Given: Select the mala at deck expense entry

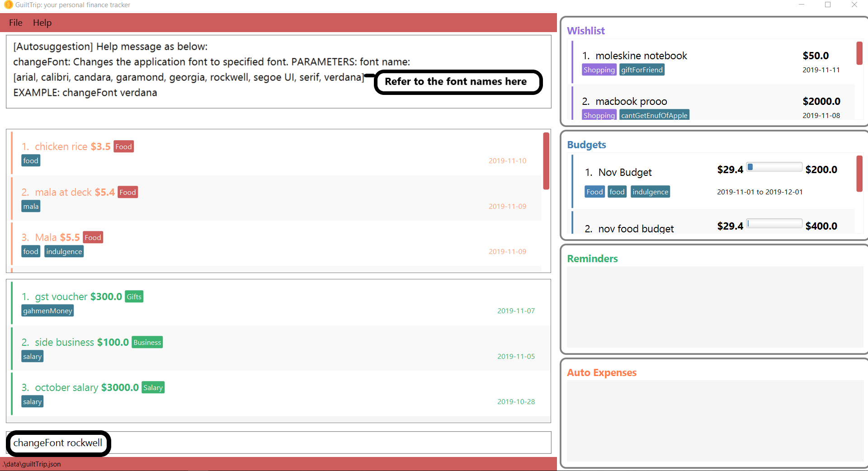Looking at the screenshot, I should point(276,198).
